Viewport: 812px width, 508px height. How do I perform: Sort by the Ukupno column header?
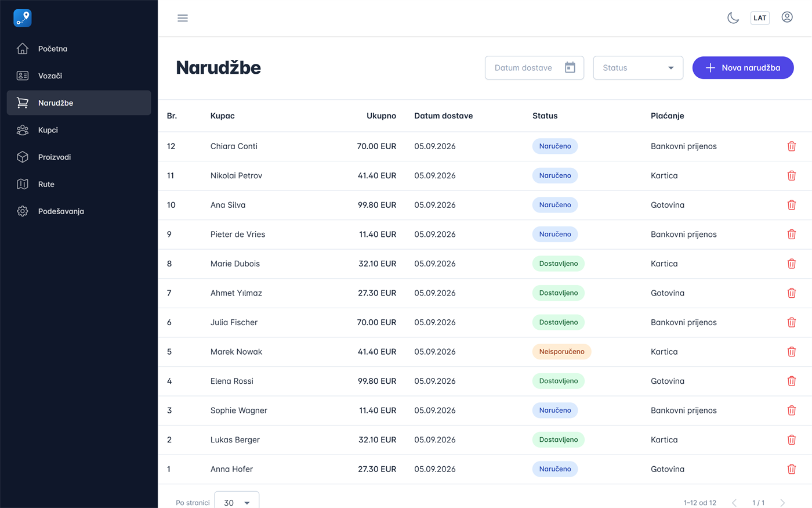[381, 116]
